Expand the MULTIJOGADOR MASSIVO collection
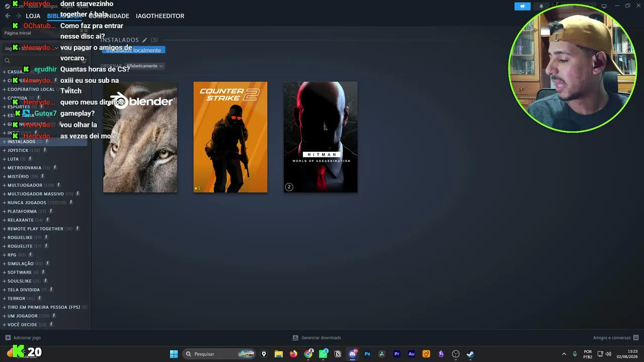 (4, 194)
